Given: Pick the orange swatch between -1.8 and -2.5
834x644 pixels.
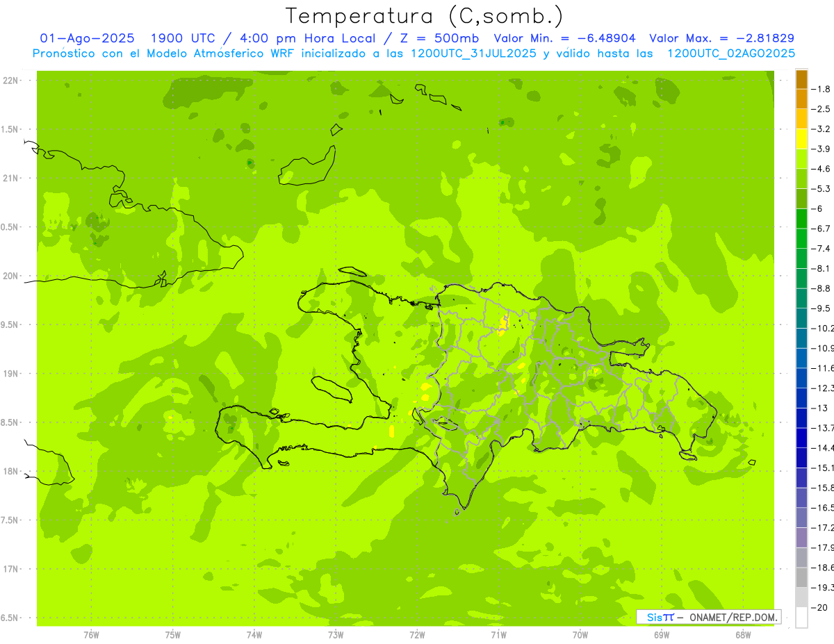Looking at the screenshot, I should click(801, 99).
